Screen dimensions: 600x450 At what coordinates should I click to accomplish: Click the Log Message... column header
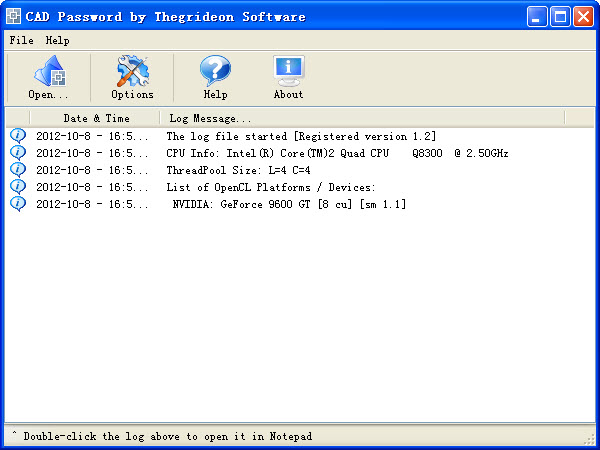point(362,118)
